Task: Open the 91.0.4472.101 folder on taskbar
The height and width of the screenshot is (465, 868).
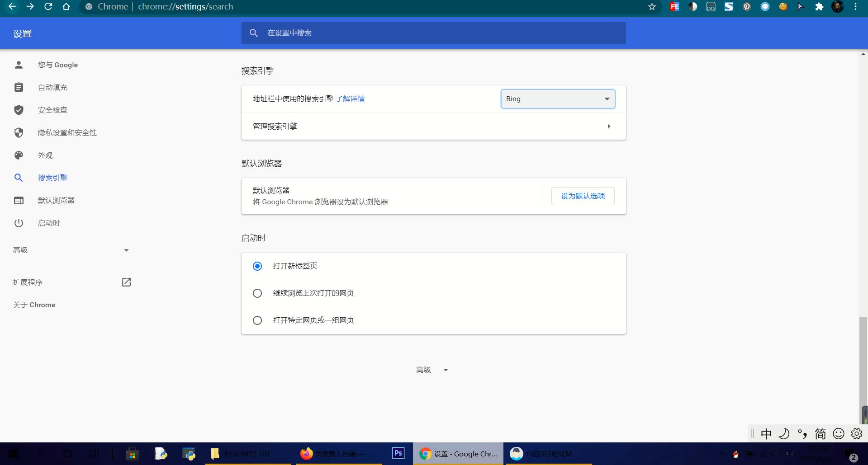Action: click(248, 454)
